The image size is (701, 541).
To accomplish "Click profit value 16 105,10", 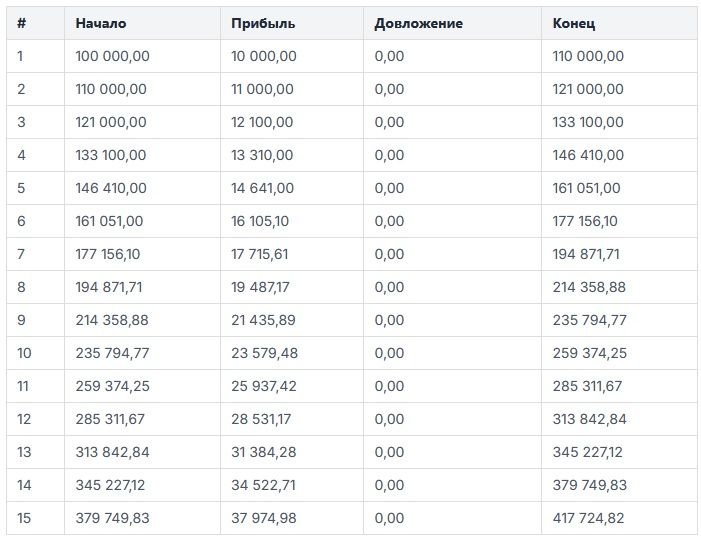I will 260,221.
